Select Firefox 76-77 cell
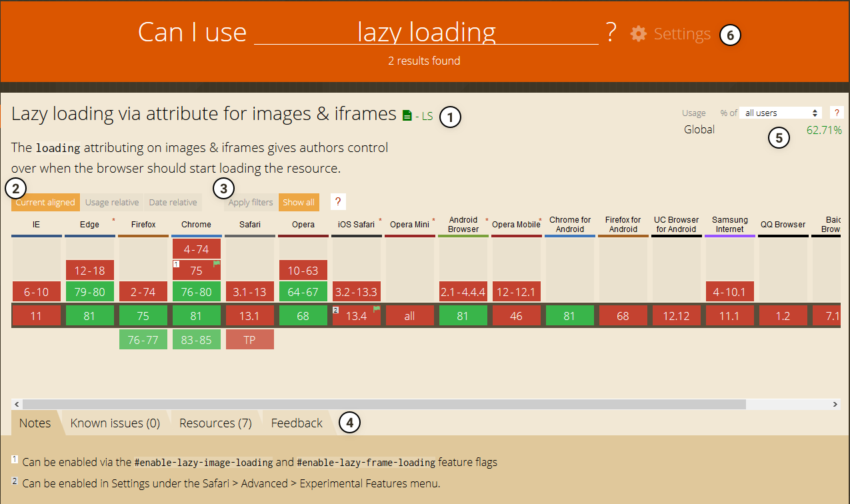 pyautogui.click(x=143, y=339)
